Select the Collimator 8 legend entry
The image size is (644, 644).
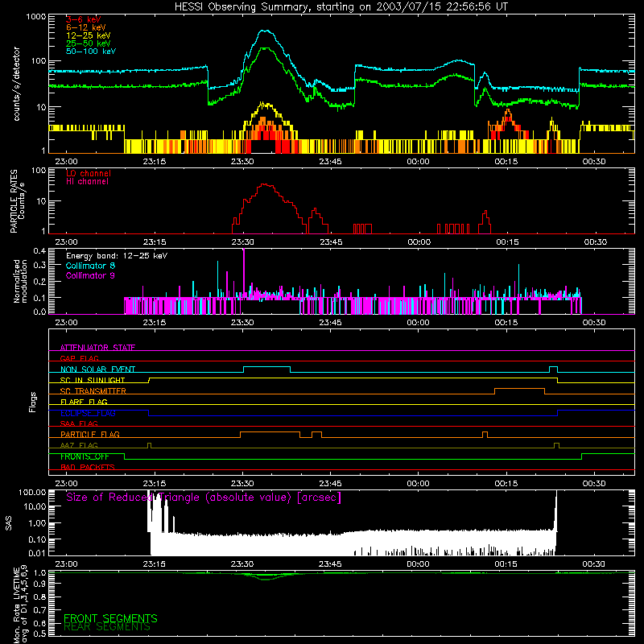(90, 266)
